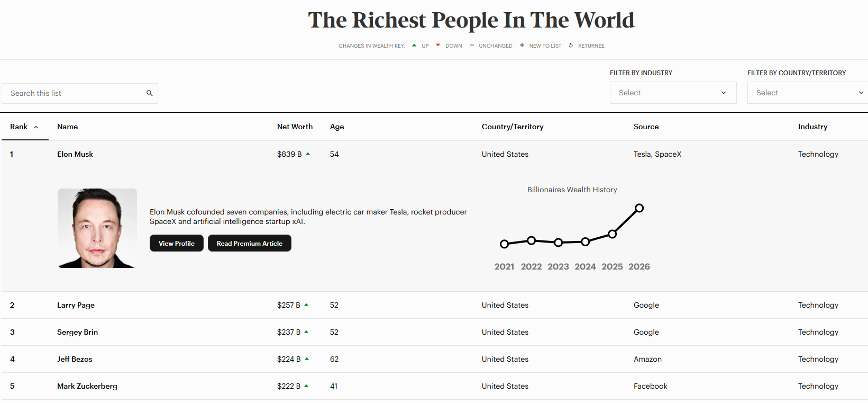The height and width of the screenshot is (403, 868).
Task: Click green up arrow next to Jeff Bezos's net worth
Action: (307, 359)
